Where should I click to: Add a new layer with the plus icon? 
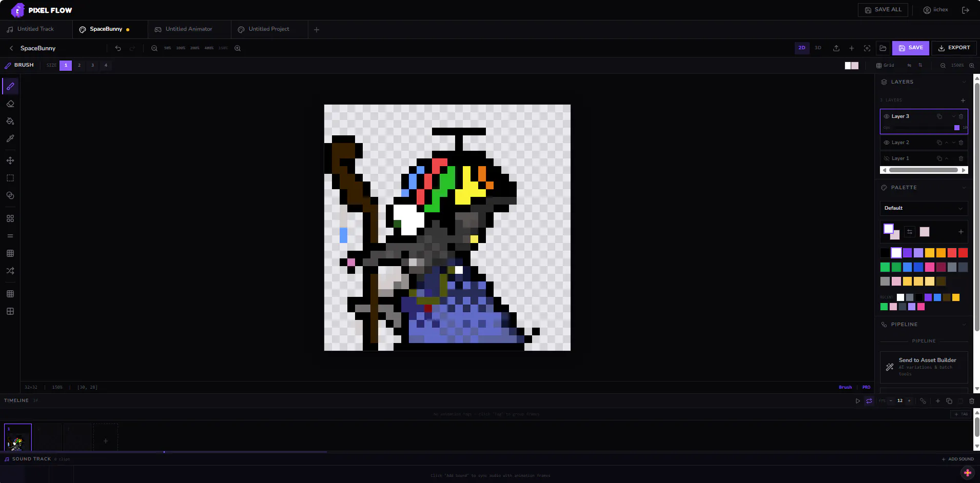click(963, 100)
